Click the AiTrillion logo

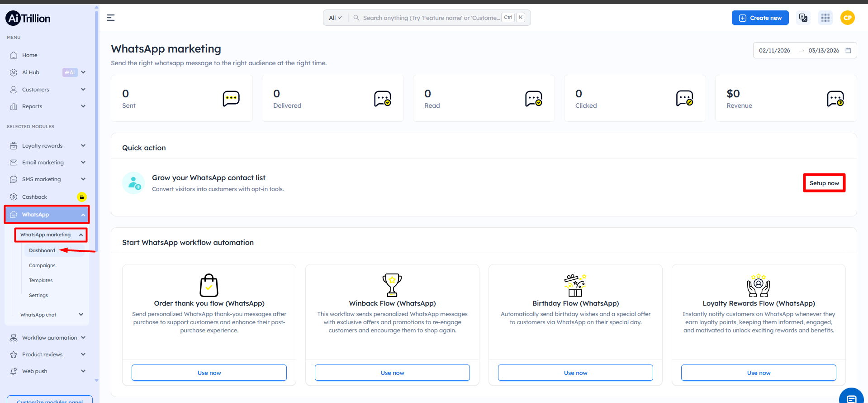[x=28, y=18]
